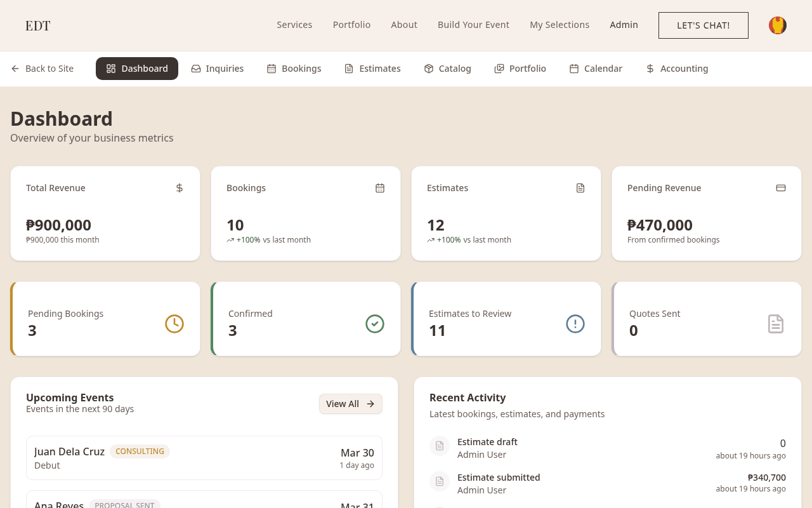Click the LET'S CHAT! button
Viewport: 812px width, 508px height.
[x=704, y=25]
